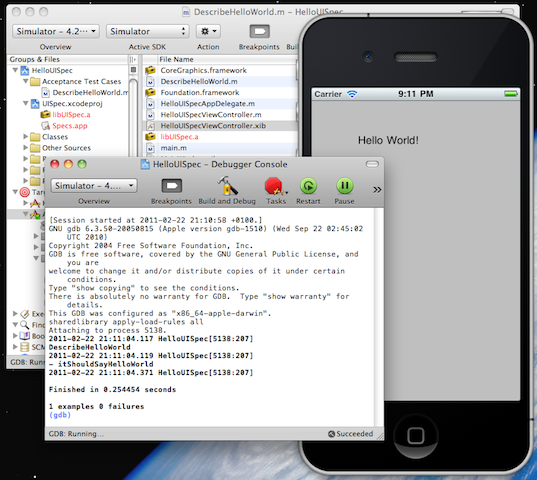Select DescribeHelloWorld.m in Groups tree
The width and height of the screenshot is (537, 480).
(x=90, y=92)
